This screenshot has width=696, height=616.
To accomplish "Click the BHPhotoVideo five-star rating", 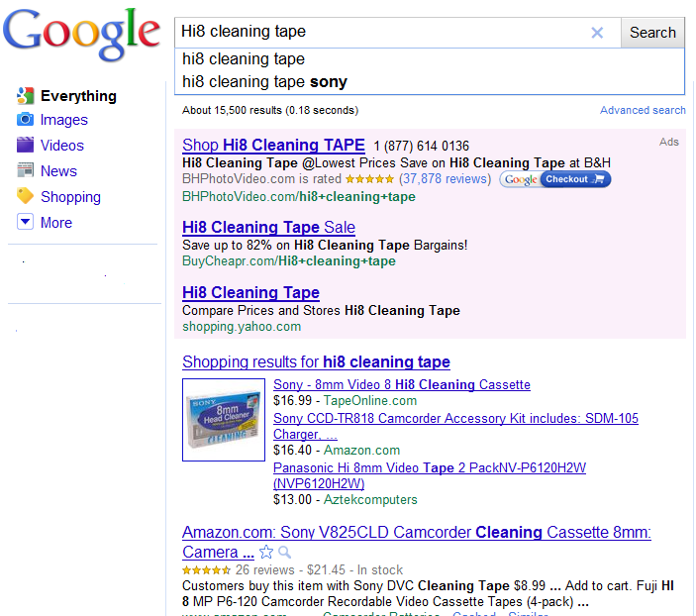I will [369, 179].
